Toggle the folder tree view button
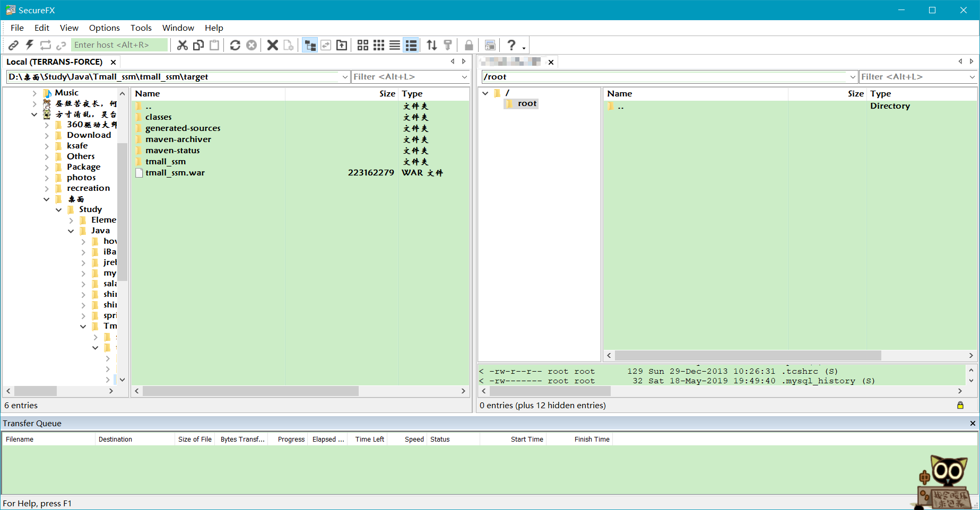 (x=310, y=45)
